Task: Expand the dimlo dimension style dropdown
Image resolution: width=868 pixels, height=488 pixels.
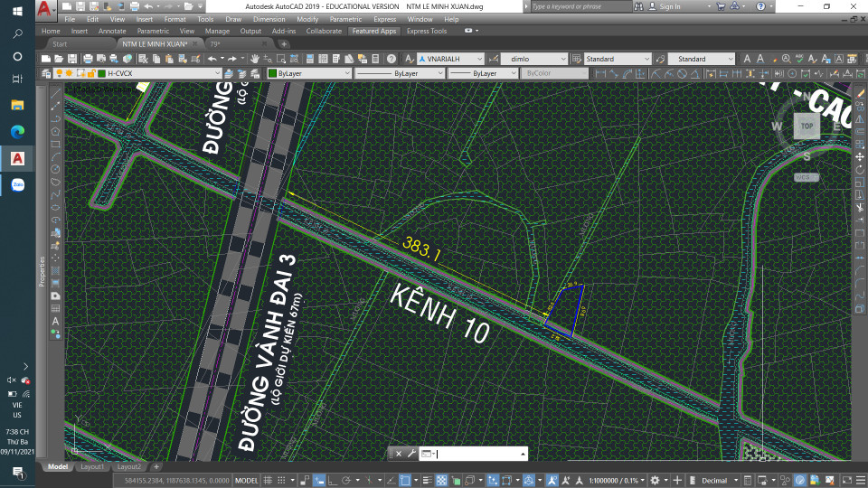Action: coord(562,59)
